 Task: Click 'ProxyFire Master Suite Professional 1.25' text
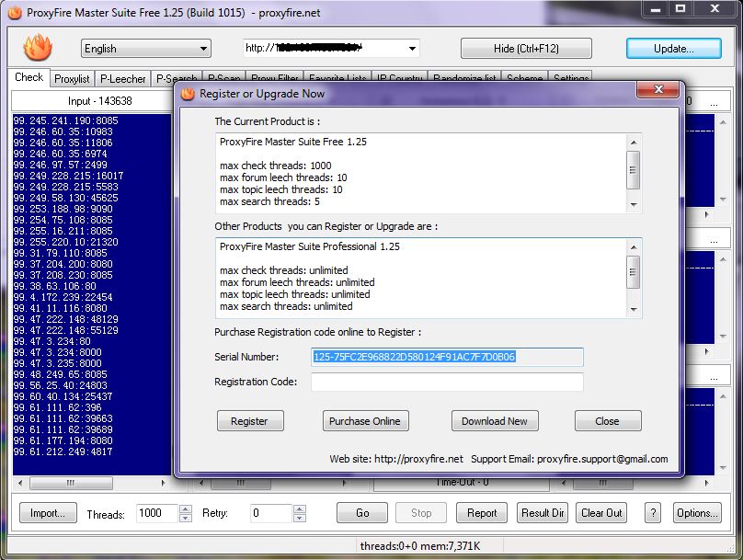click(x=309, y=246)
